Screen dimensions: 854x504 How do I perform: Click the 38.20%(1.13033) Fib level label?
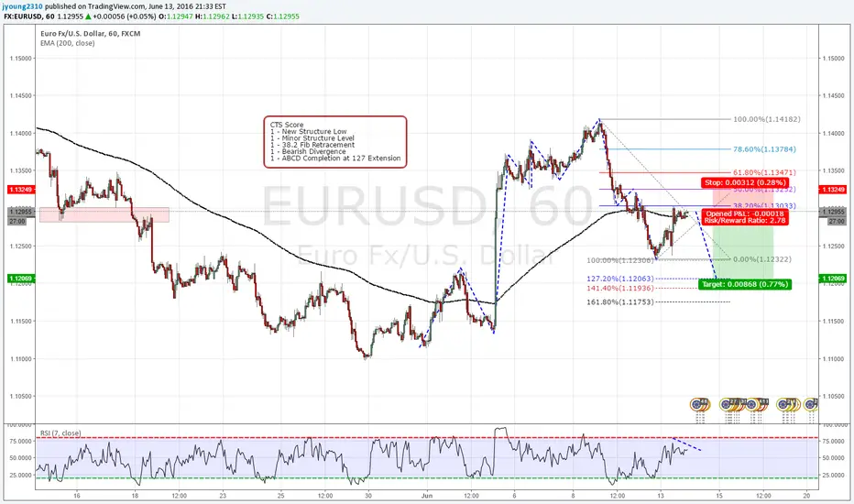(764, 206)
